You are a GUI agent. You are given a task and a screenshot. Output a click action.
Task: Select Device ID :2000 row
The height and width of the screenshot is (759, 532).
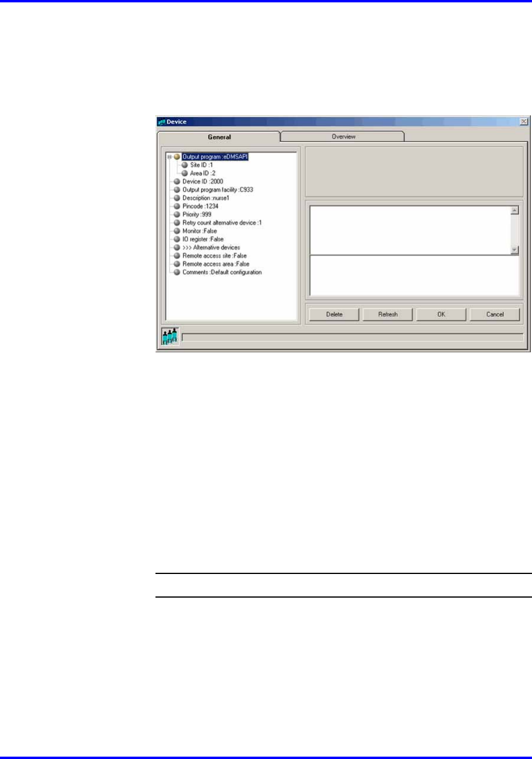point(202,181)
